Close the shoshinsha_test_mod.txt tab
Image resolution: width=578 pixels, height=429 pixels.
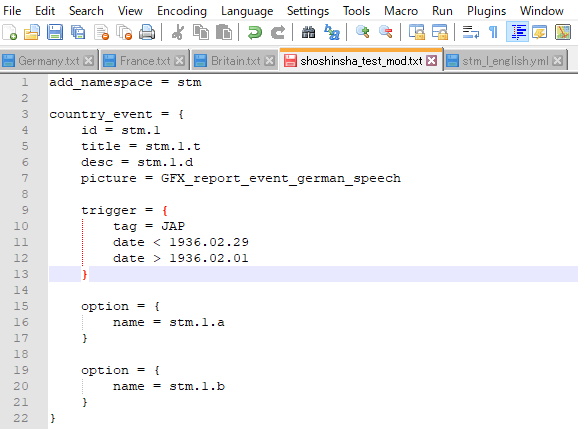point(432,60)
